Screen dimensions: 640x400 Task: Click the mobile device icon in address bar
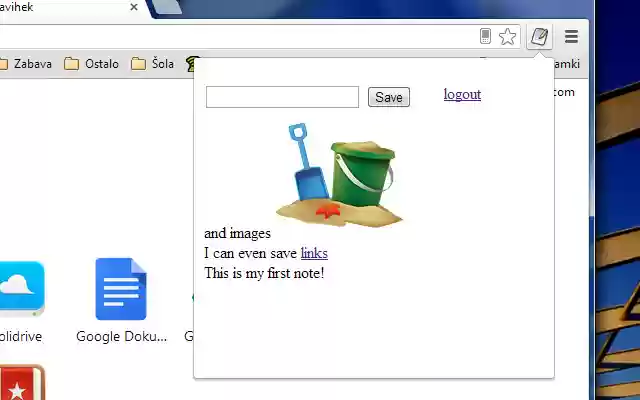(x=485, y=36)
